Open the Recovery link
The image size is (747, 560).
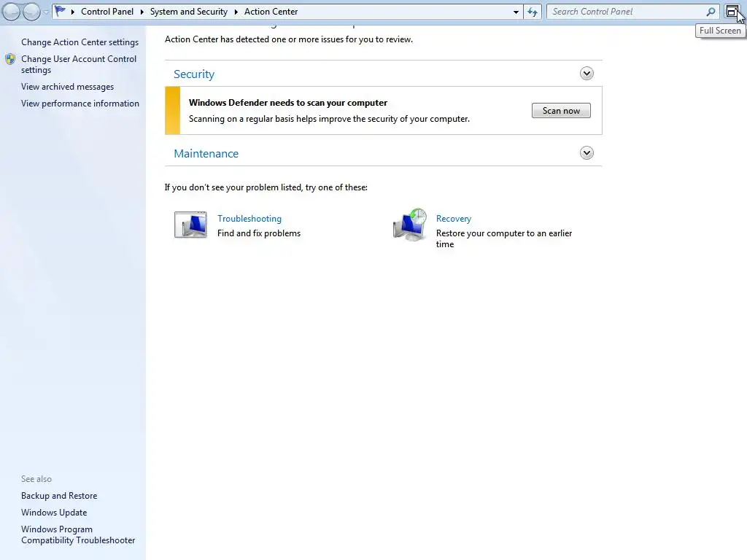(x=454, y=219)
